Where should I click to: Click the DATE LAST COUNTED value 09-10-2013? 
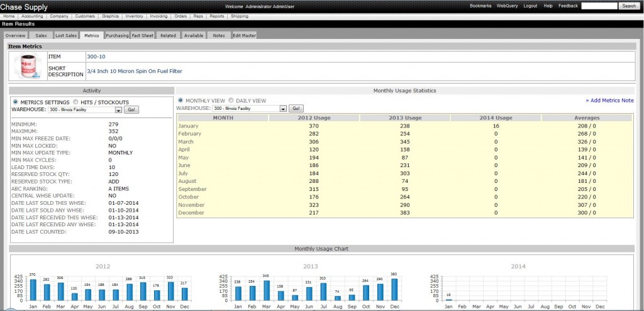tap(123, 232)
